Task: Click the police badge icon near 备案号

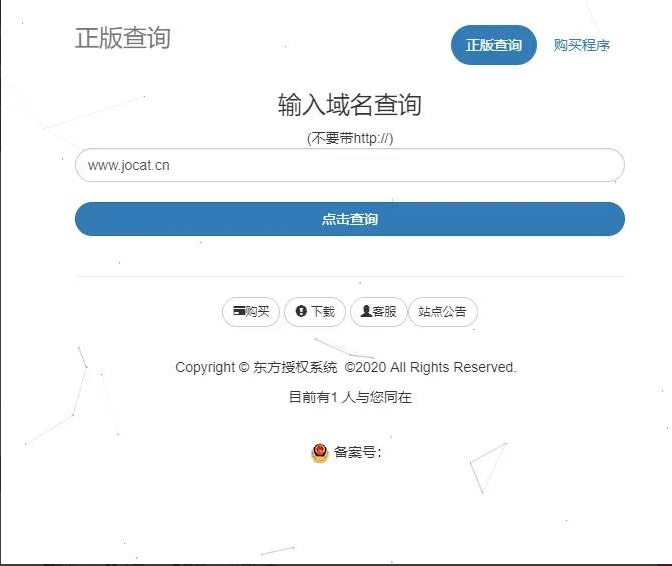Action: point(319,453)
